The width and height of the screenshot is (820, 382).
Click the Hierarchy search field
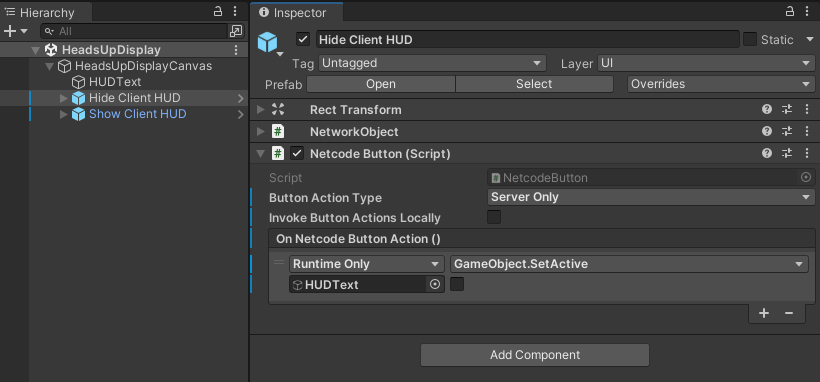(134, 31)
